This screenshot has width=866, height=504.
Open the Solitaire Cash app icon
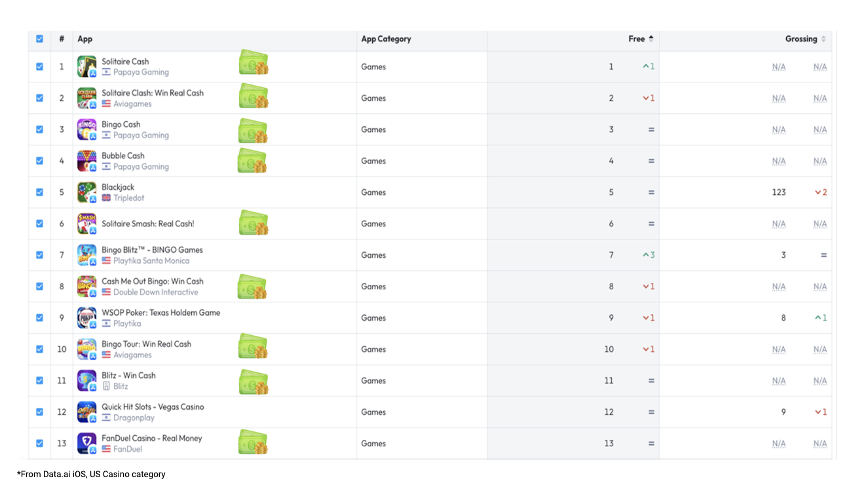point(87,67)
